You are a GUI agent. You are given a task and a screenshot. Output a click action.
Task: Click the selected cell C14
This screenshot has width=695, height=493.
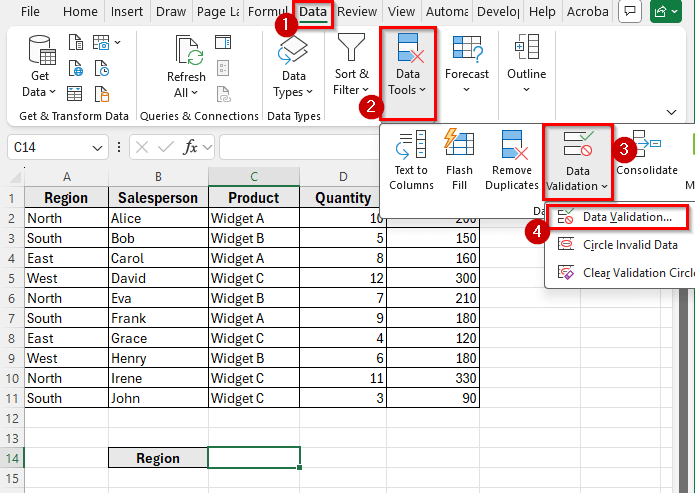click(254, 458)
